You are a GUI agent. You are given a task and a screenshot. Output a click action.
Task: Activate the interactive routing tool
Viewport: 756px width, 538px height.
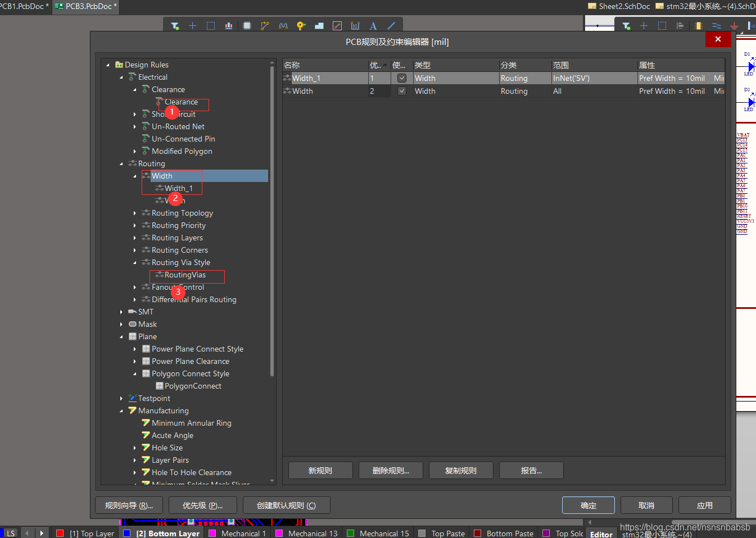point(265,26)
